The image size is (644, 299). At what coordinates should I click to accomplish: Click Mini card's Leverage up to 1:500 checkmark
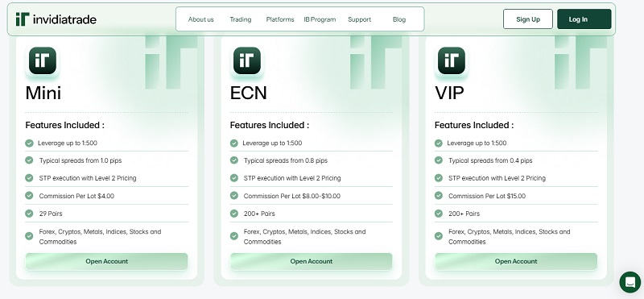point(29,143)
